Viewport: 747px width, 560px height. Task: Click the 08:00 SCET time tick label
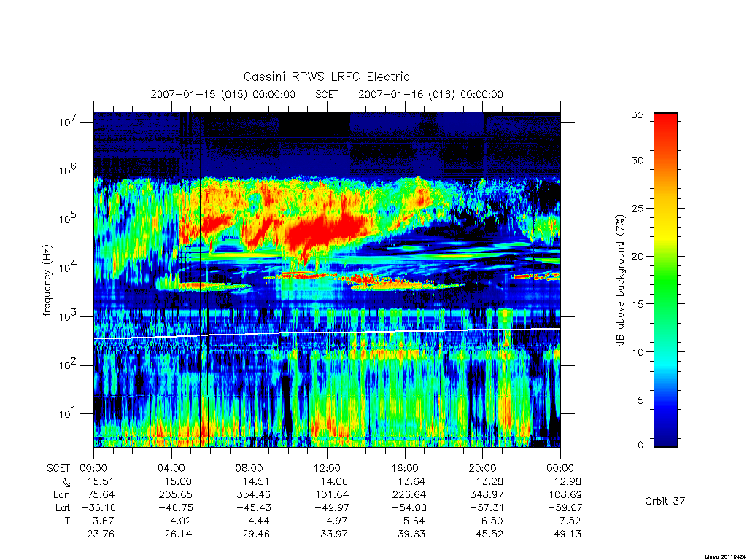click(249, 468)
